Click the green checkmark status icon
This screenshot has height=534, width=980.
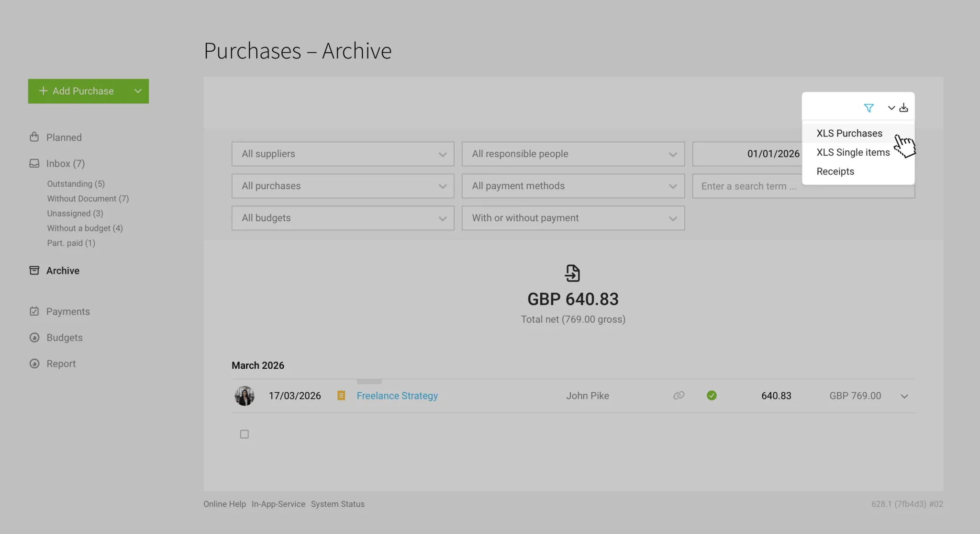(x=712, y=395)
